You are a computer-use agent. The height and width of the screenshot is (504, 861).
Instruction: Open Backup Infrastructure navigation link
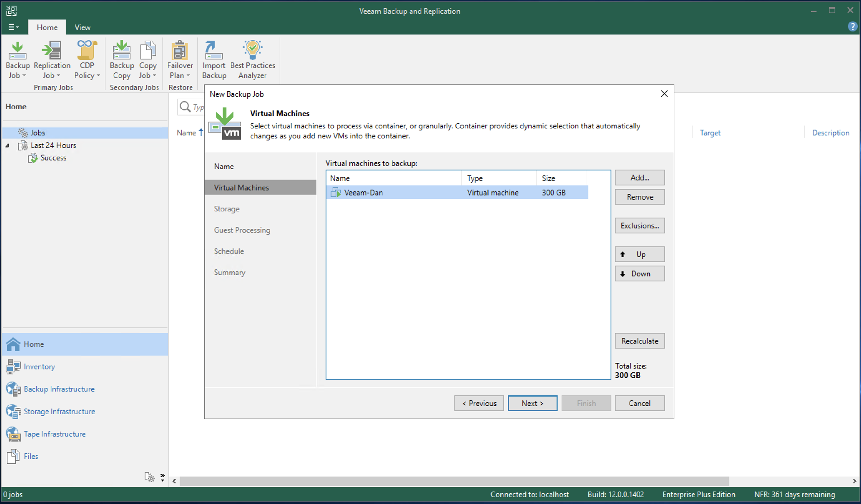(59, 389)
